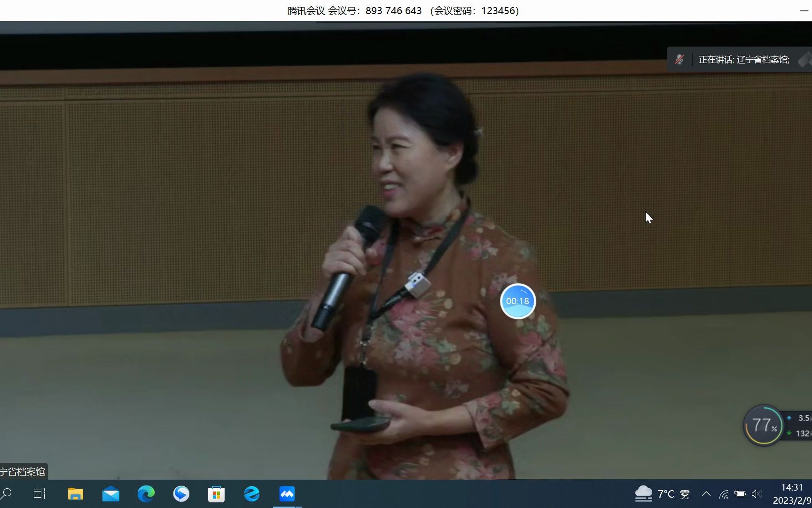This screenshot has width=812, height=508.
Task: Expand hidden system tray icons
Action: (706, 494)
